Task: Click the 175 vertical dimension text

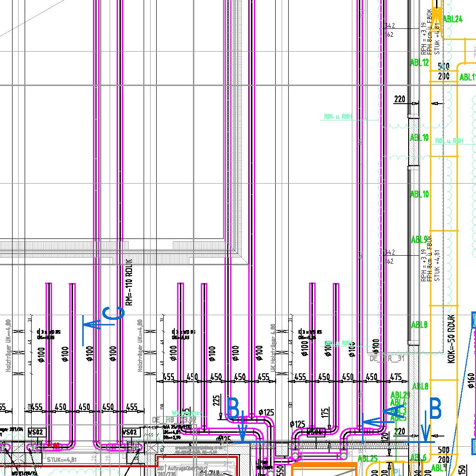Action: point(325,413)
